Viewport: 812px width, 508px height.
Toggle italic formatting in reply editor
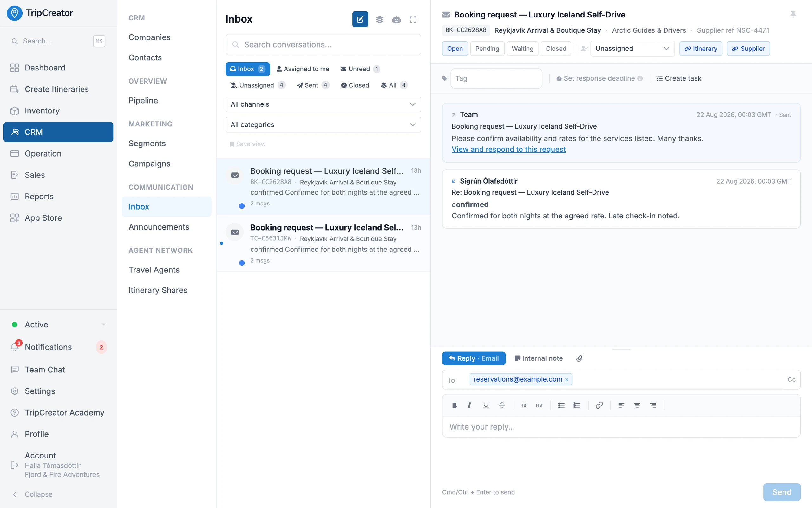[x=470, y=405]
